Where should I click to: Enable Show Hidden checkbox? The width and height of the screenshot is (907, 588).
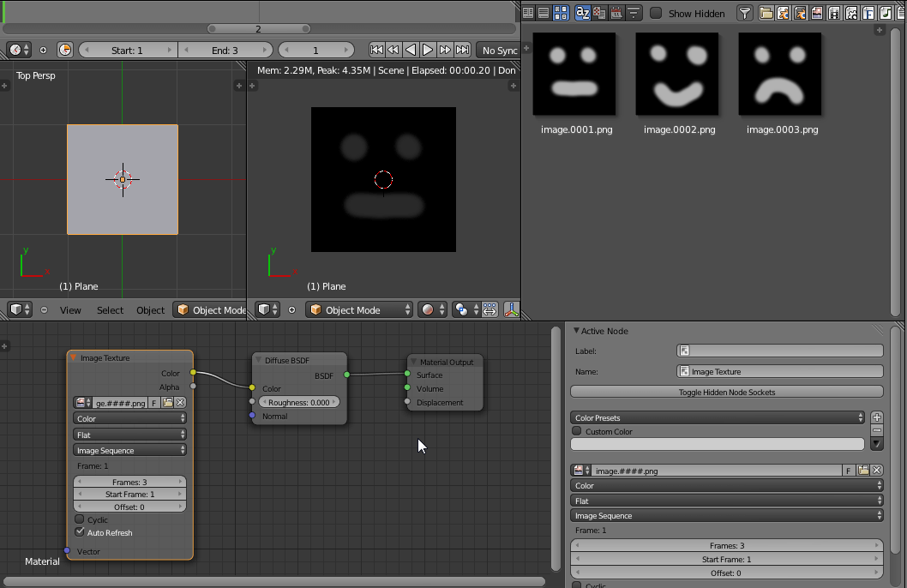click(x=656, y=13)
